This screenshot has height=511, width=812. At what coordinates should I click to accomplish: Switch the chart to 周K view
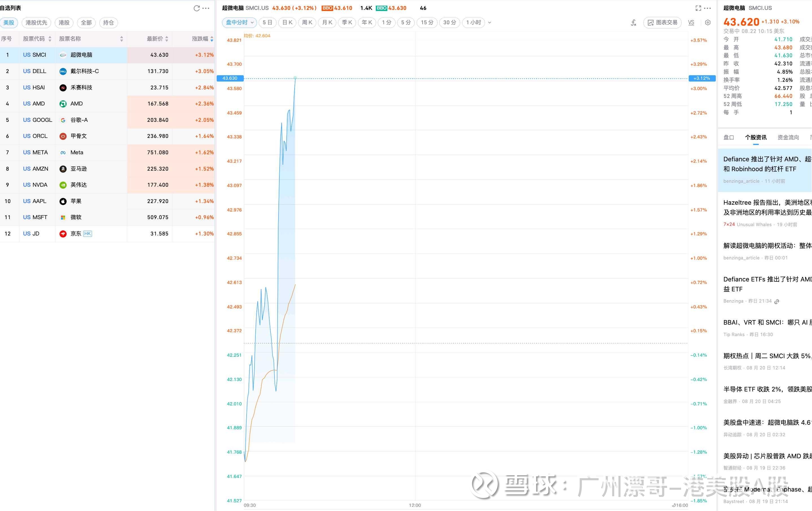point(307,23)
